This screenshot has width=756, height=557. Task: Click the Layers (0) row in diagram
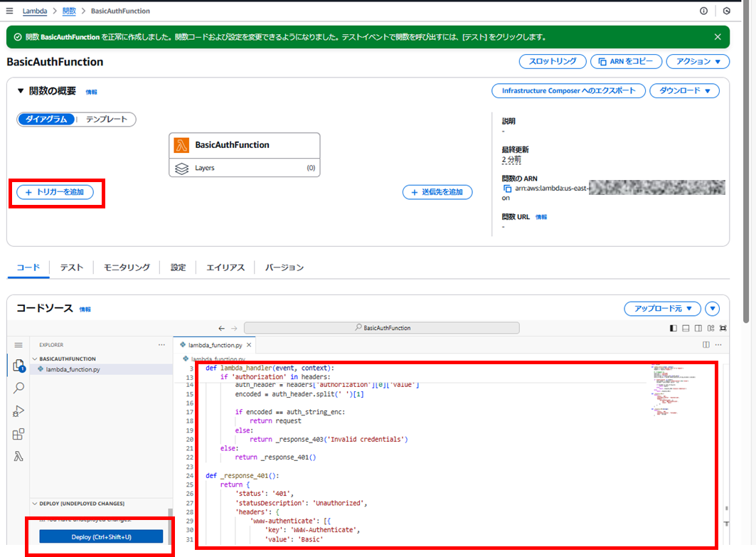(x=245, y=168)
